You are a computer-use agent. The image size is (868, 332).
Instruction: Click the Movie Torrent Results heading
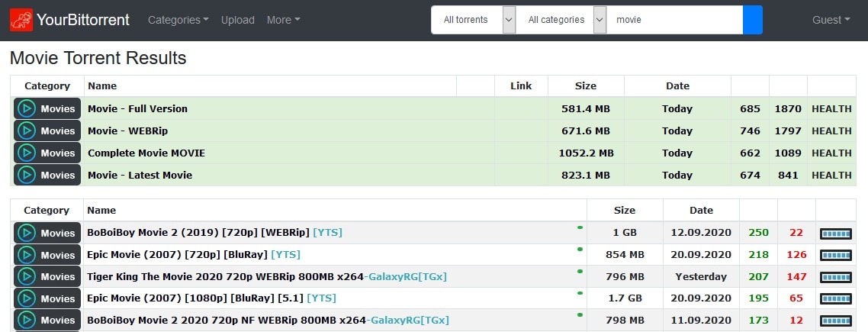click(98, 58)
